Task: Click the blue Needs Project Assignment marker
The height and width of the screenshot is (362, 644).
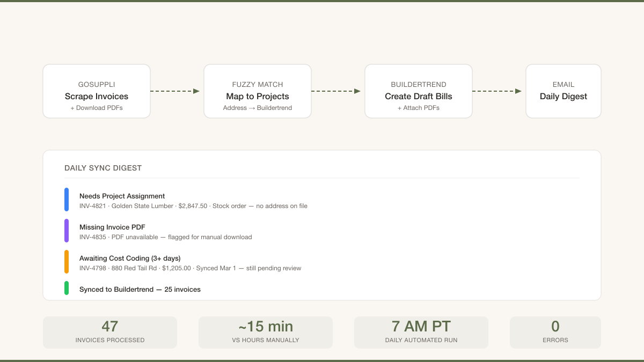Action: click(x=67, y=200)
